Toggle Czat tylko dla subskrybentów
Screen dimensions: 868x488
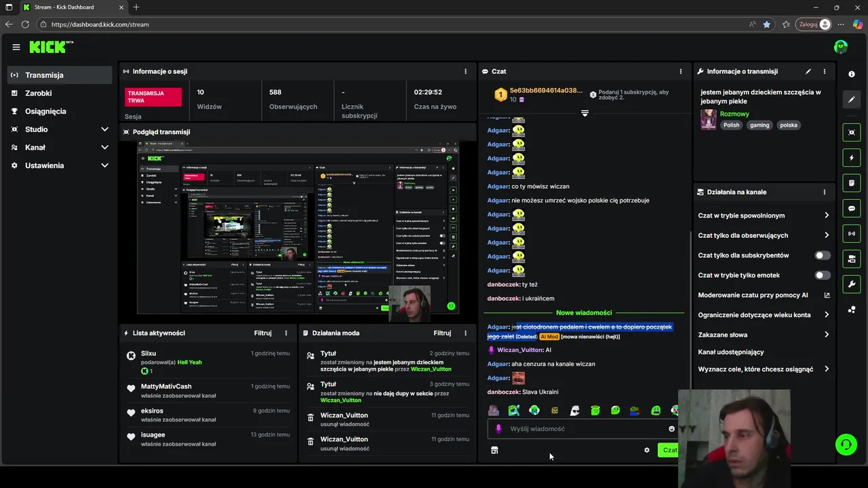click(822, 256)
